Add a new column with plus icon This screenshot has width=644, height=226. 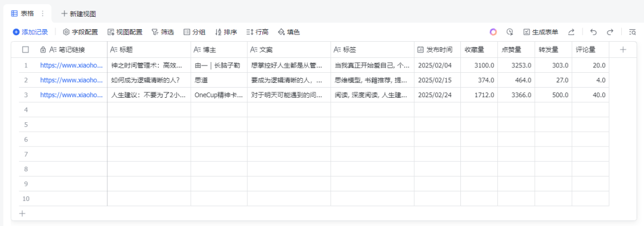[x=623, y=49]
